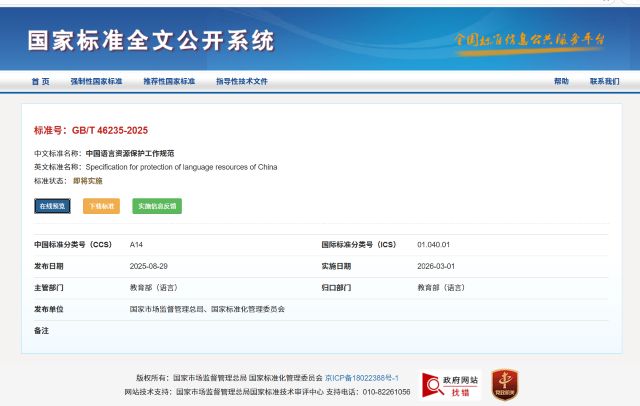640x406 pixels.
Task: Click 联系我们 in the navigation bar
Action: (604, 81)
